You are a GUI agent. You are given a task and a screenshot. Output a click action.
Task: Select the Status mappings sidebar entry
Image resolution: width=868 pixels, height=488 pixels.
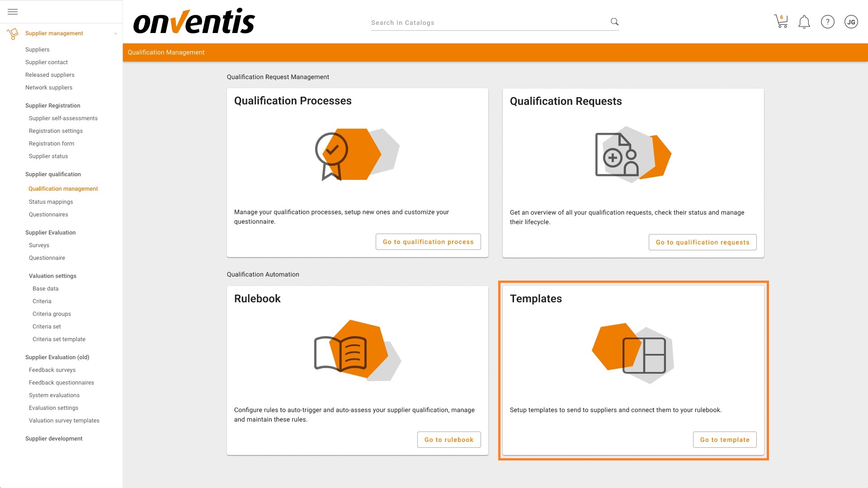[51, 202]
